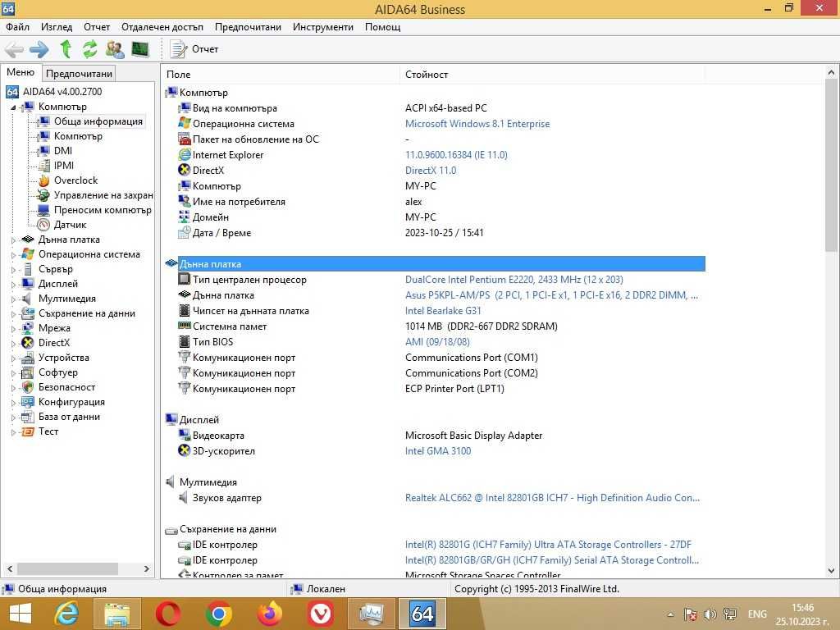
Task: Expand the DirectX tree node
Action: pyautogui.click(x=13, y=344)
